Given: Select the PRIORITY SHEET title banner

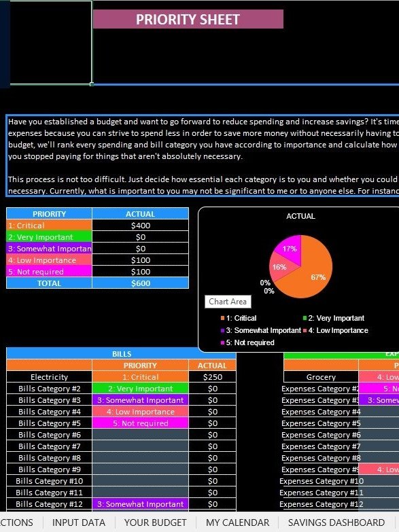Looking at the screenshot, I should coord(188,19).
